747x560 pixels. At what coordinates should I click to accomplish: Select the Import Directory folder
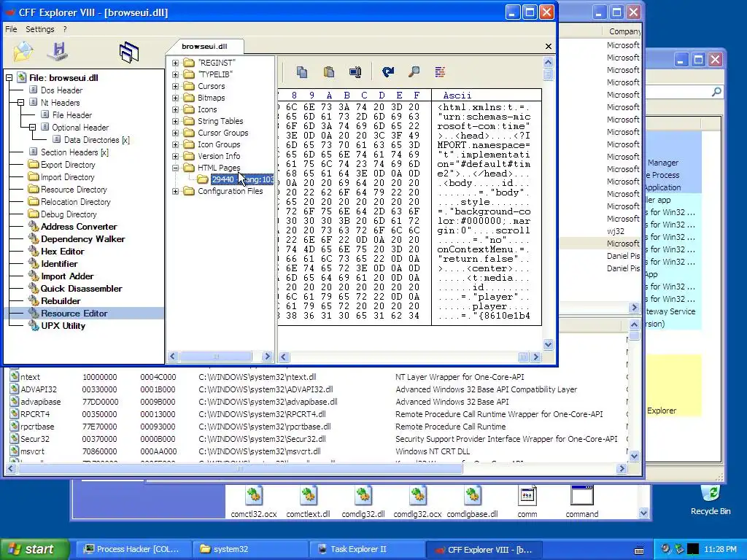(x=67, y=177)
